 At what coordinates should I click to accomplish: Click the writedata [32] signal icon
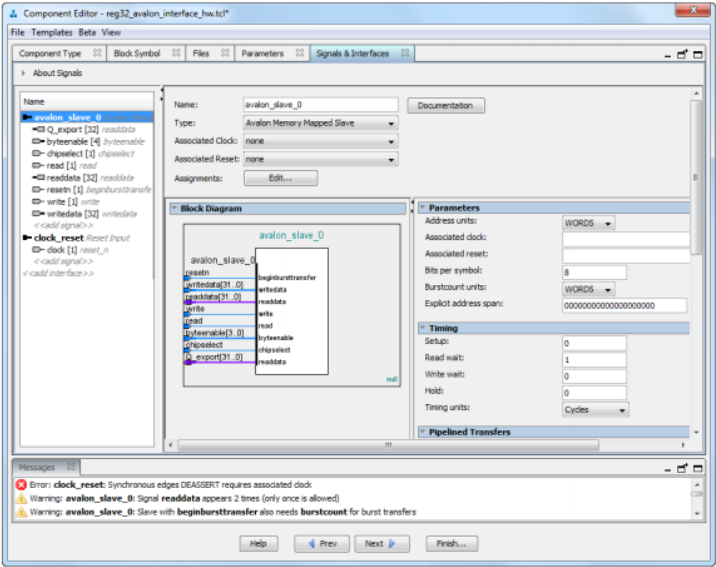pos(38,214)
